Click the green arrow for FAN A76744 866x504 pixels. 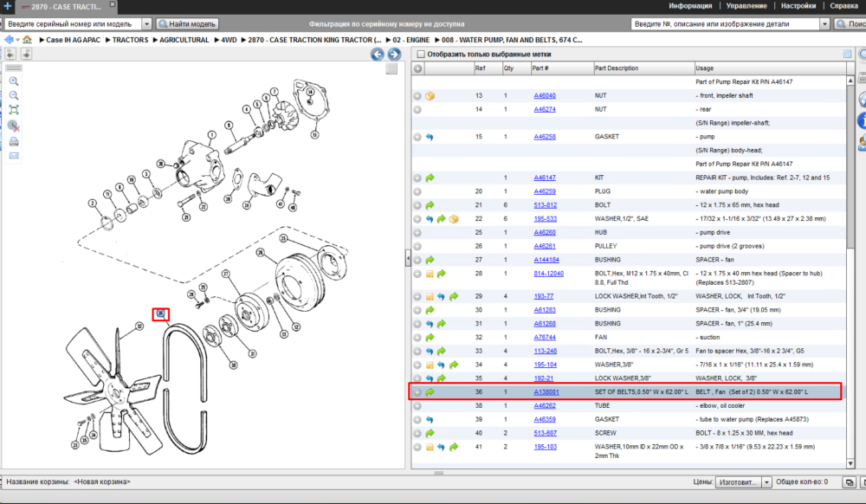[430, 337]
